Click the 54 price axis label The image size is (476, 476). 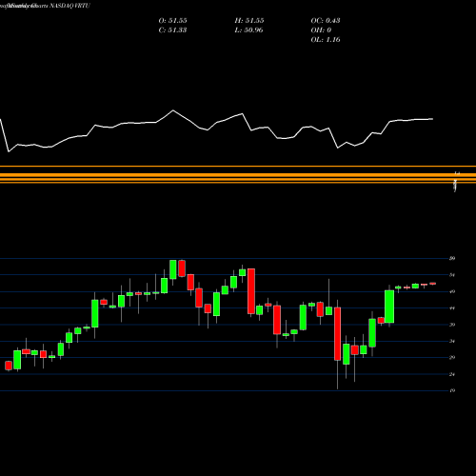[x=452, y=275]
